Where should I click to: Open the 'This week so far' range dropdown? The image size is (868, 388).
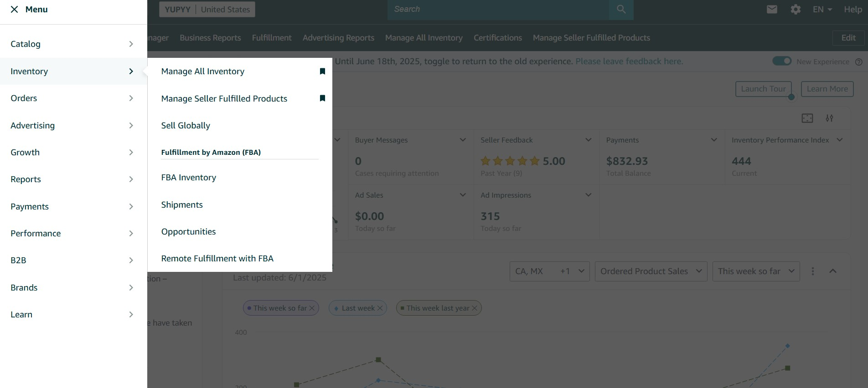(x=756, y=271)
